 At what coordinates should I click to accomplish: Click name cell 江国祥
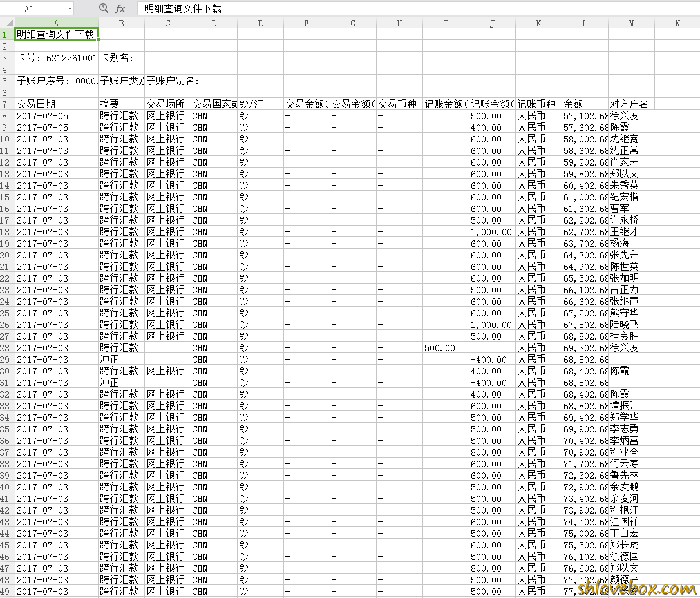(631, 521)
